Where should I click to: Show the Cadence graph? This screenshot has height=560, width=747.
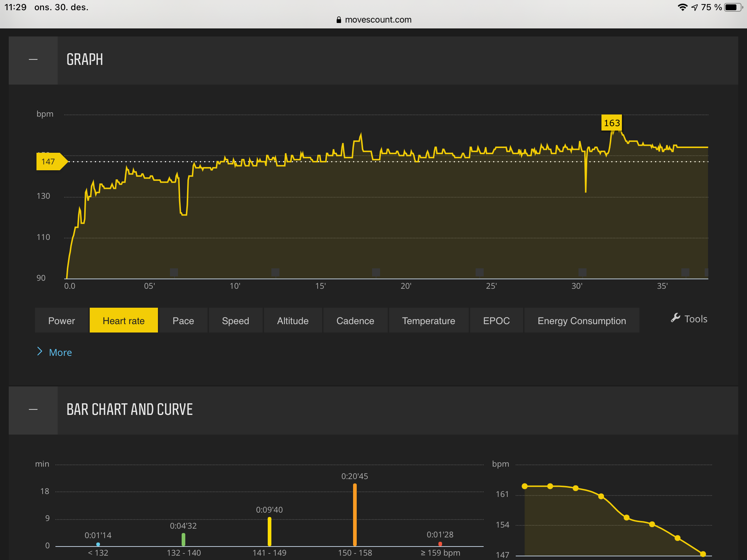[x=355, y=320]
